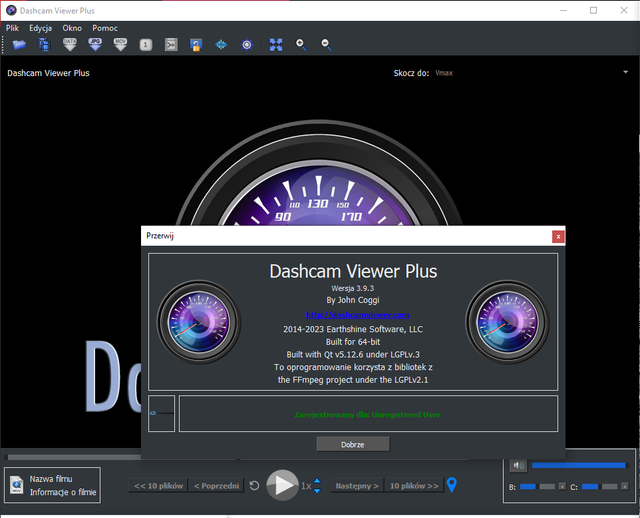Click the movie files filmstrip toolbar icon

tap(44, 44)
